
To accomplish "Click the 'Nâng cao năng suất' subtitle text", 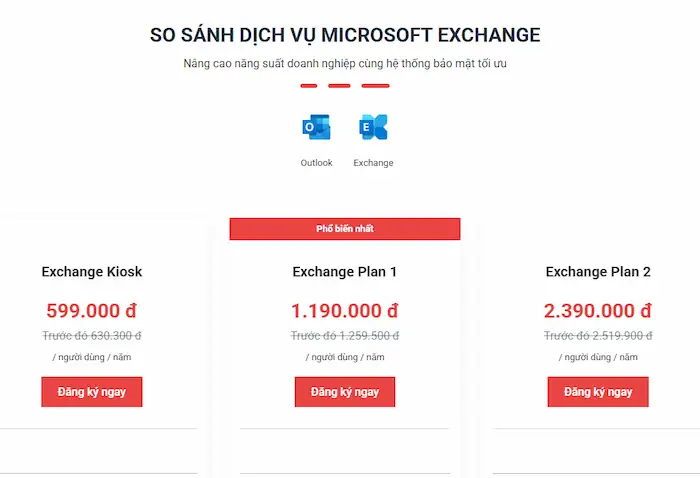I will click(x=345, y=64).
